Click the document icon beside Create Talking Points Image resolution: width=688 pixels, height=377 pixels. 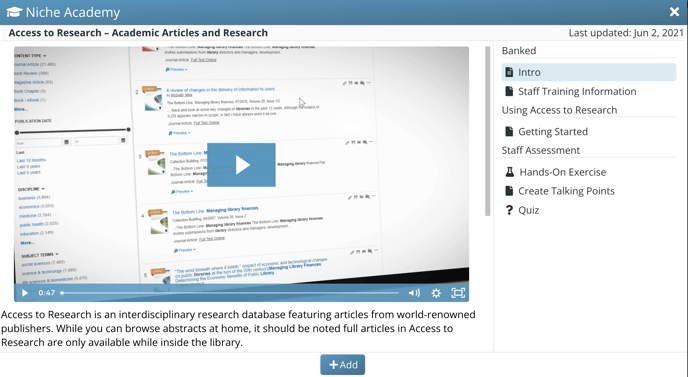coord(509,191)
